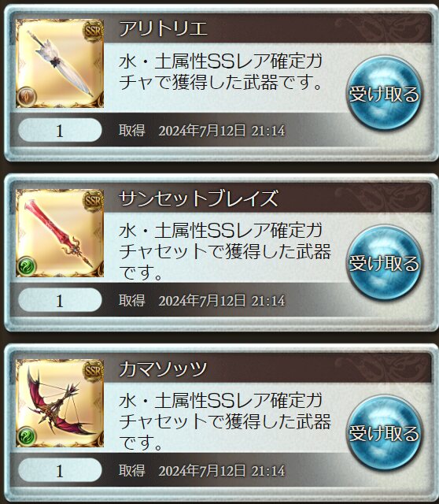The width and height of the screenshot is (439, 504).
Task: Click the サンセットブレイズ item title bar
Action: (267, 198)
